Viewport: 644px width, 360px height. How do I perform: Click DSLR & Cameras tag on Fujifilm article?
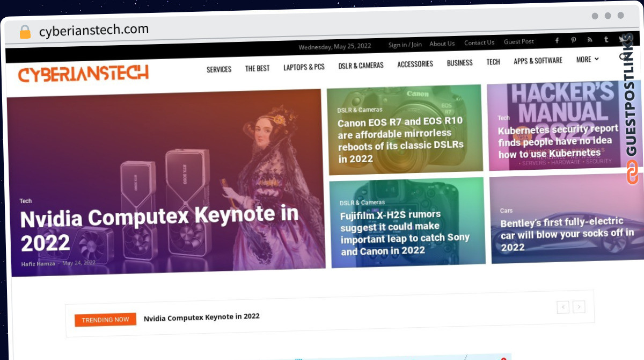(362, 203)
